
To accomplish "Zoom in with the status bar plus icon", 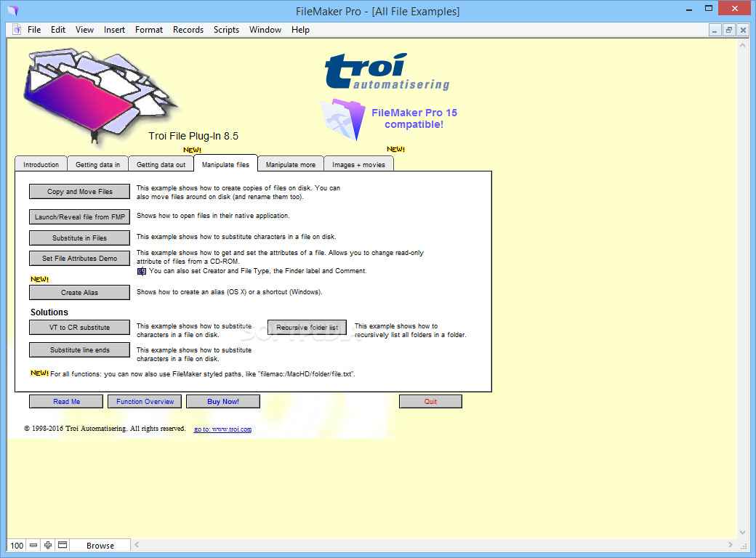I will [x=48, y=545].
